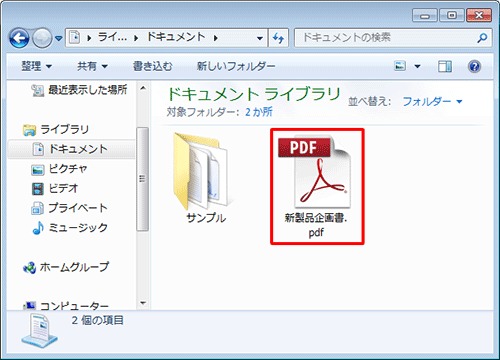Refresh the folder view
This screenshot has height=360, width=500.
click(278, 38)
